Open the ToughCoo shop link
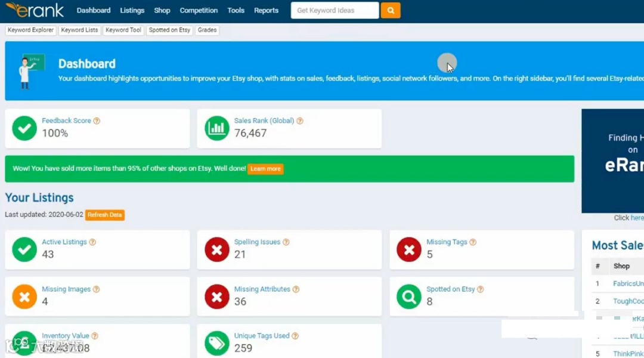 (x=628, y=301)
